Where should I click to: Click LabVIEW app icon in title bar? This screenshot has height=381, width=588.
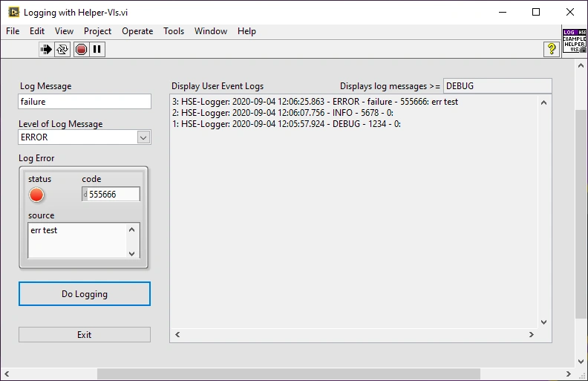(13, 12)
